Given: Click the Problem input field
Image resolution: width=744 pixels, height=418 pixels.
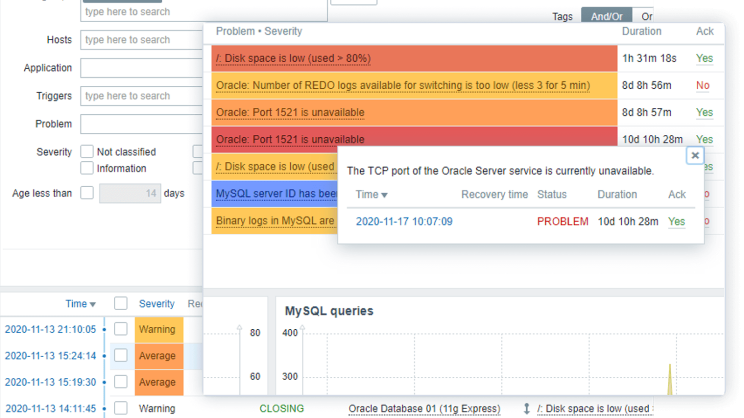Looking at the screenshot, I should click(x=142, y=124).
